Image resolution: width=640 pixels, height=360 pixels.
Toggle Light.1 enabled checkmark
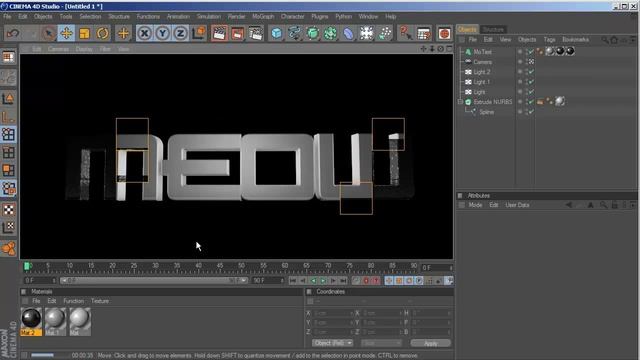(531, 82)
